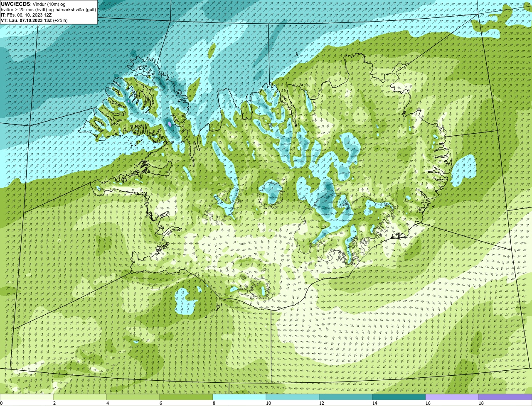Image resolution: width=532 pixels, height=406 pixels.
Task: Click the 'IT: Fös. 06. 10. 2023 12Z' line
Action: point(26,15)
